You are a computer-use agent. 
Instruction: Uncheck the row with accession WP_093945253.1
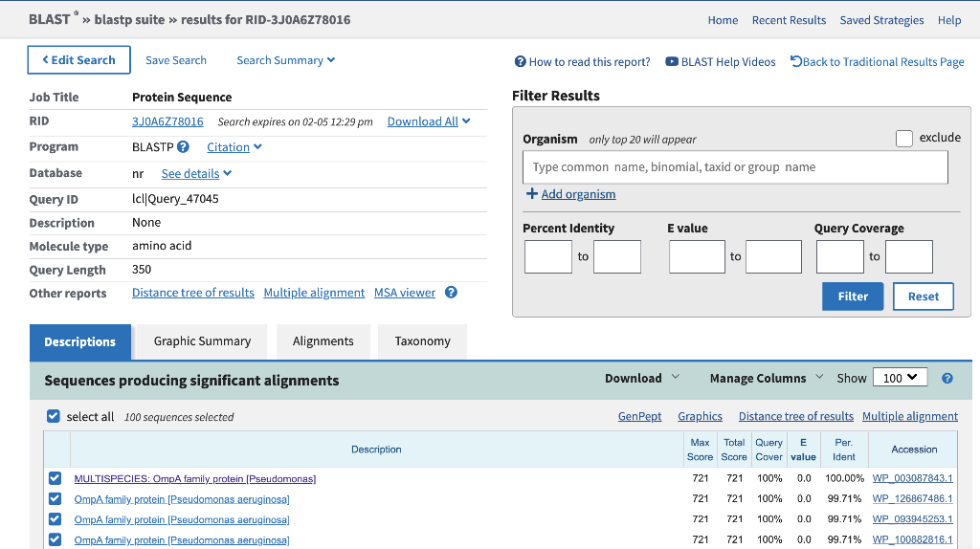click(55, 519)
